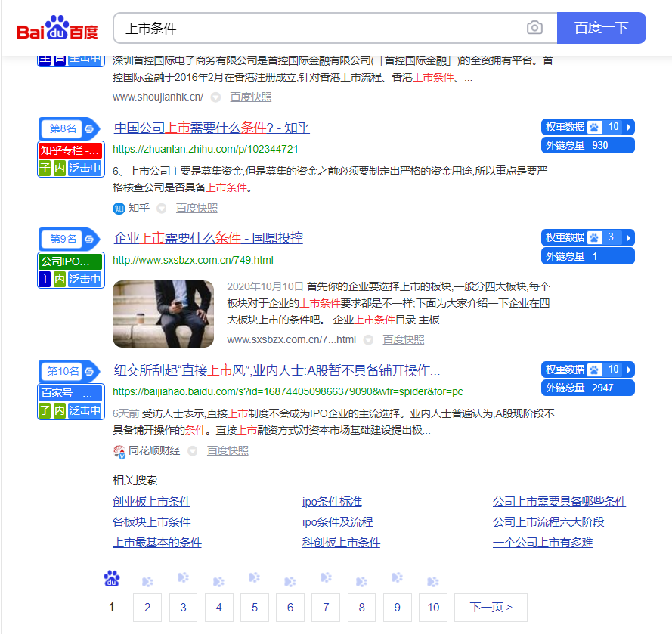The image size is (672, 634).
Task: Click the paw icon above page 2
Action: point(147,581)
